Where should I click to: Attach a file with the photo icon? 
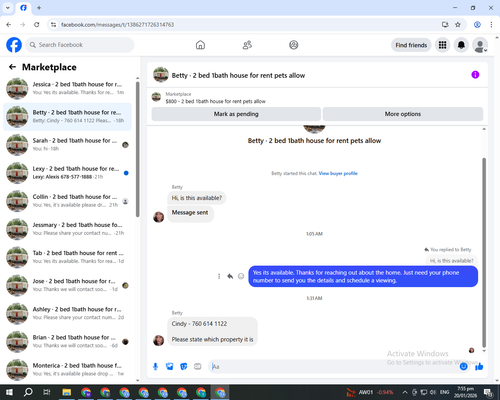click(x=170, y=367)
